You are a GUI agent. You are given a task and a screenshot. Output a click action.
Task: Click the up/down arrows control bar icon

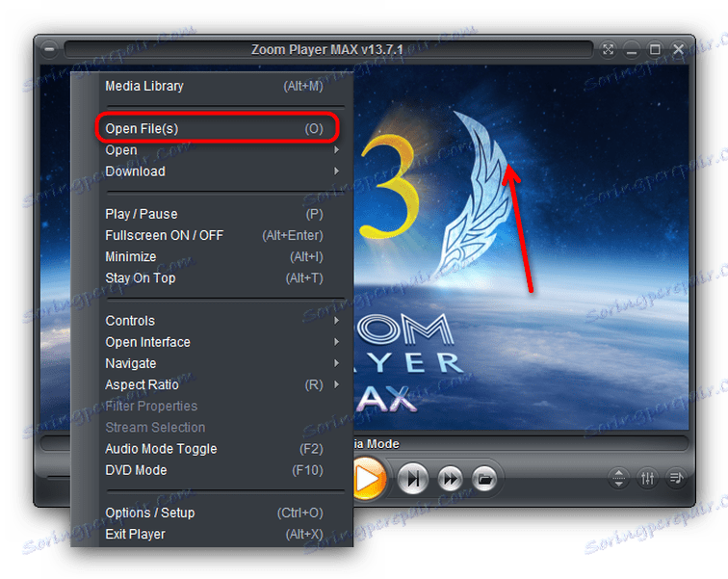click(618, 477)
